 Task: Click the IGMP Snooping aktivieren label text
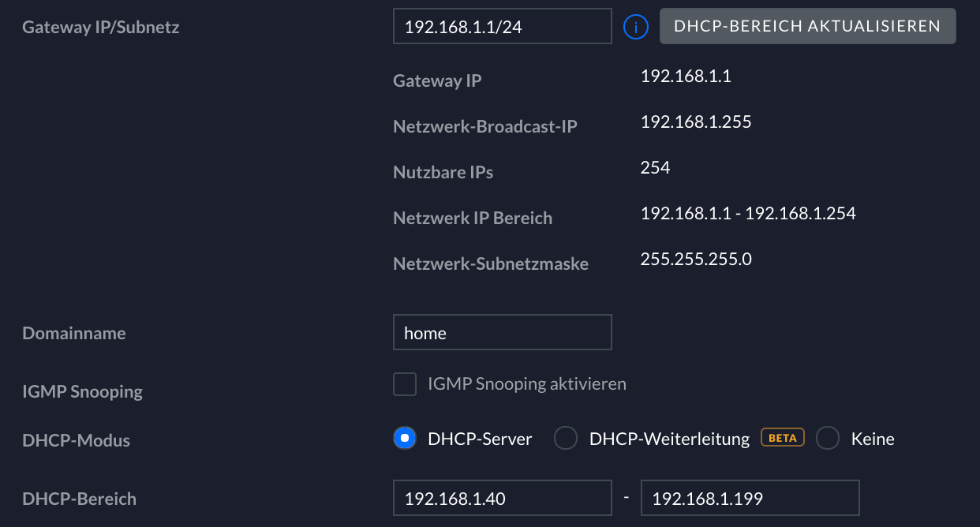pyautogui.click(x=527, y=384)
